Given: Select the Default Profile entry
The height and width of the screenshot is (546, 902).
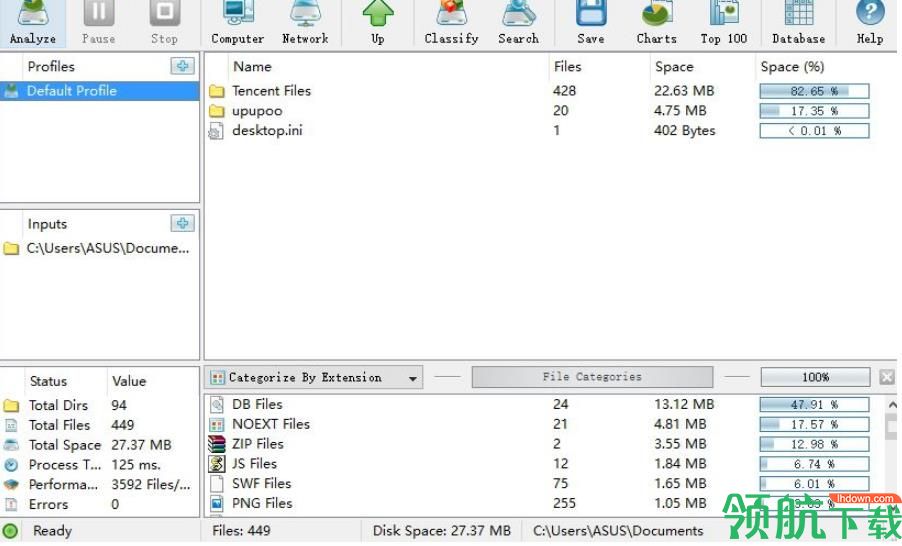Looking at the screenshot, I should point(100,91).
